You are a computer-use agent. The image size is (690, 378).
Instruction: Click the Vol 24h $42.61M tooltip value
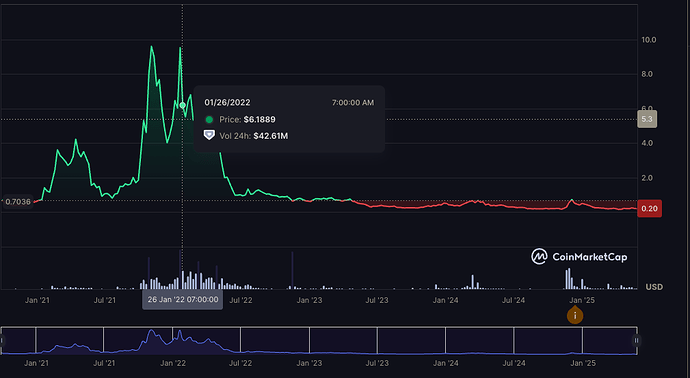click(254, 136)
